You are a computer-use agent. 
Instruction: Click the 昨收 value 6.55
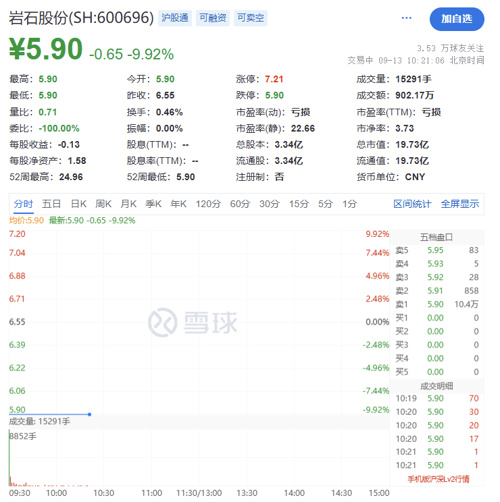[165, 95]
